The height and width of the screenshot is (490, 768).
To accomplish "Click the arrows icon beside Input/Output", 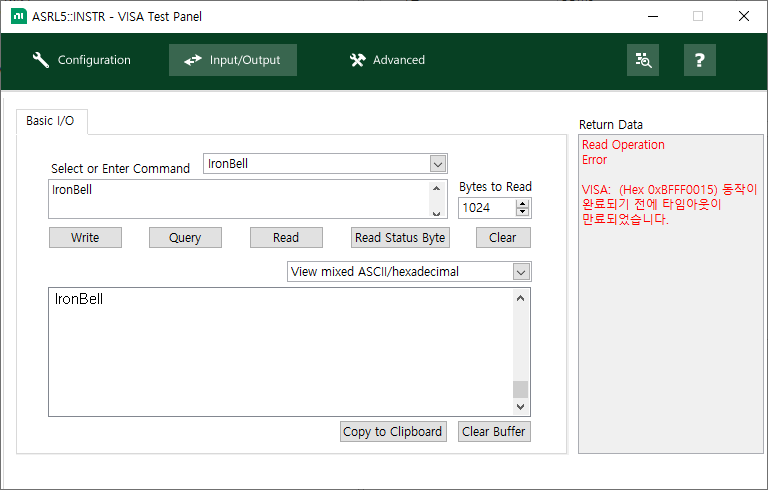I will [193, 60].
